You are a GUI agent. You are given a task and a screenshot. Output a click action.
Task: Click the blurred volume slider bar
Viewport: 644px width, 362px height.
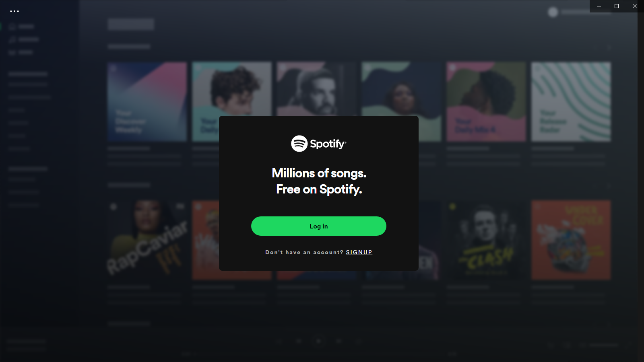pyautogui.click(x=604, y=345)
